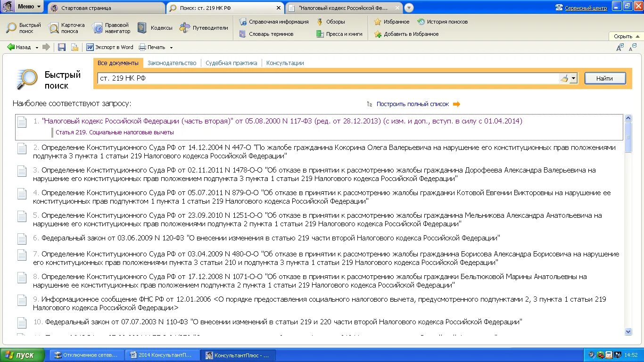Open Информационное сообщение ФНС РФ от 12.01.2006
Image resolution: width=644 pixels, height=362 pixels.
320,304
